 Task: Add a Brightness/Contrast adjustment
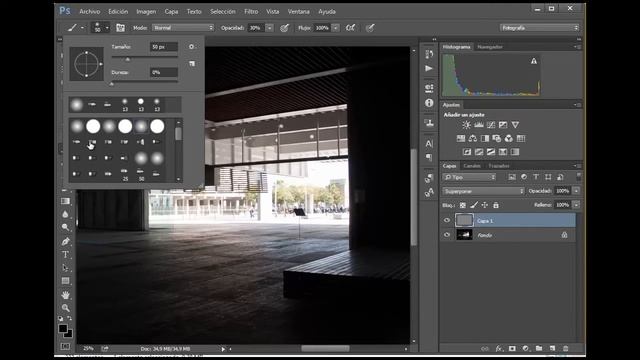(466, 125)
